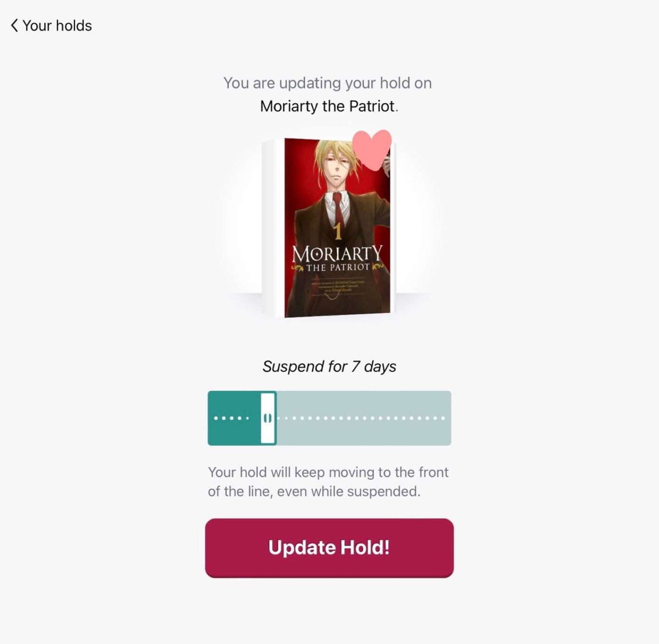Screen dimensions: 659x644
Task: Select the Moriarty the Patriot title text
Action: pos(327,106)
